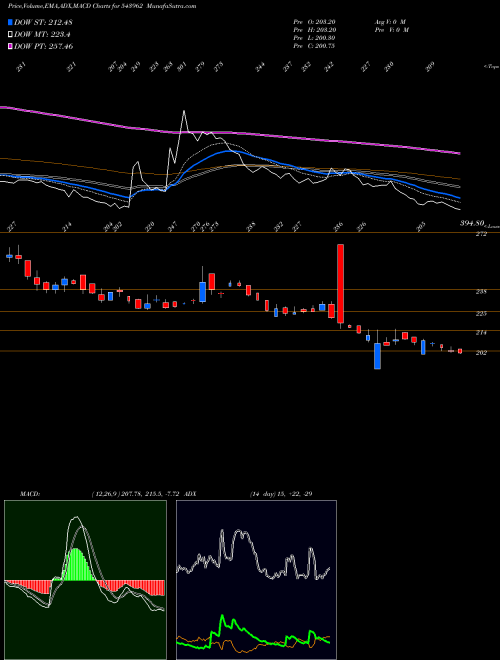Click the 394.80 price label
The height and width of the screenshot is (660, 500).
point(473,222)
